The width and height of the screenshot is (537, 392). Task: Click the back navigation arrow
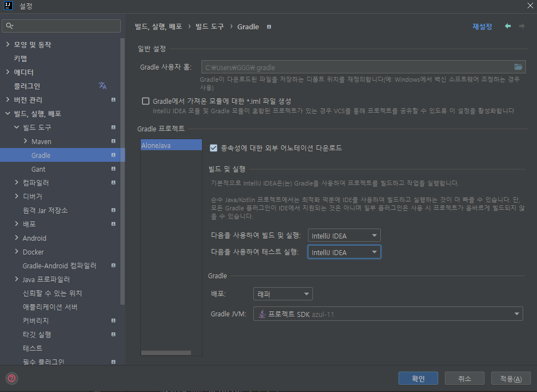(508, 26)
